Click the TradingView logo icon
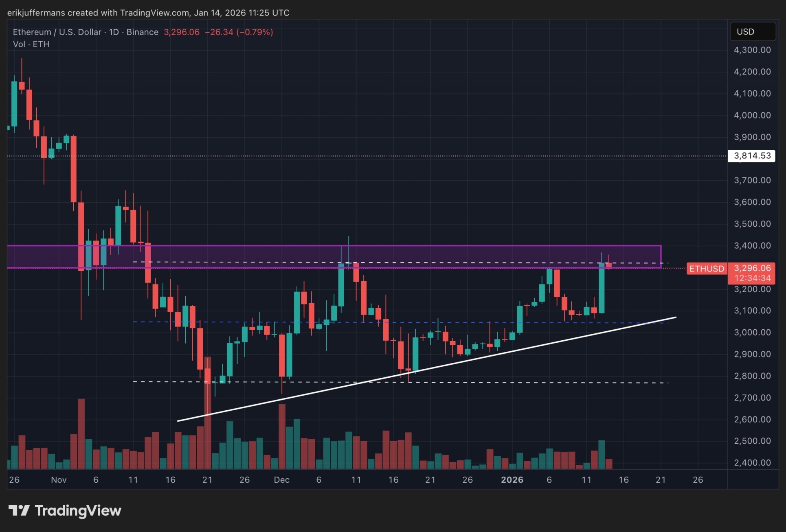This screenshot has height=532, width=786. [x=19, y=510]
